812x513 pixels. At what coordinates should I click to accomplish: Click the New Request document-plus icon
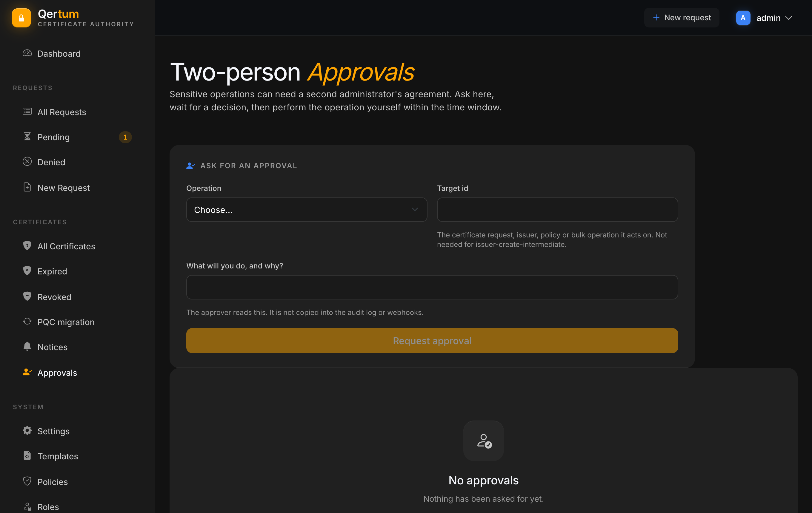tap(27, 187)
